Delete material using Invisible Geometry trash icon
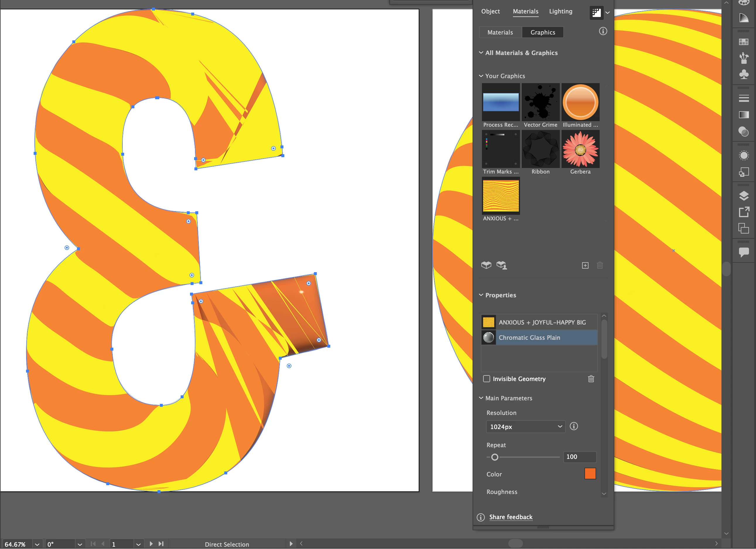Screen dimensions: 756x549 tap(591, 379)
